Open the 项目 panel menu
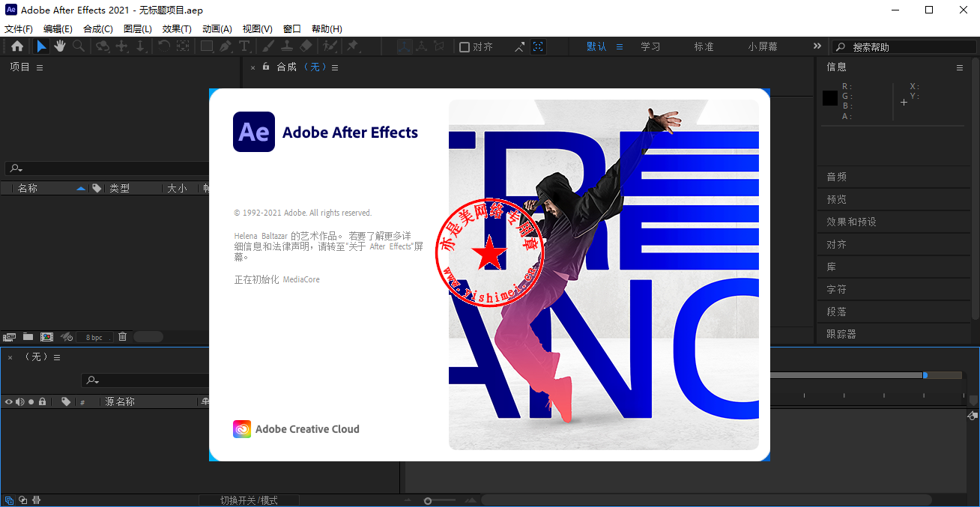The height and width of the screenshot is (507, 980). coord(40,67)
